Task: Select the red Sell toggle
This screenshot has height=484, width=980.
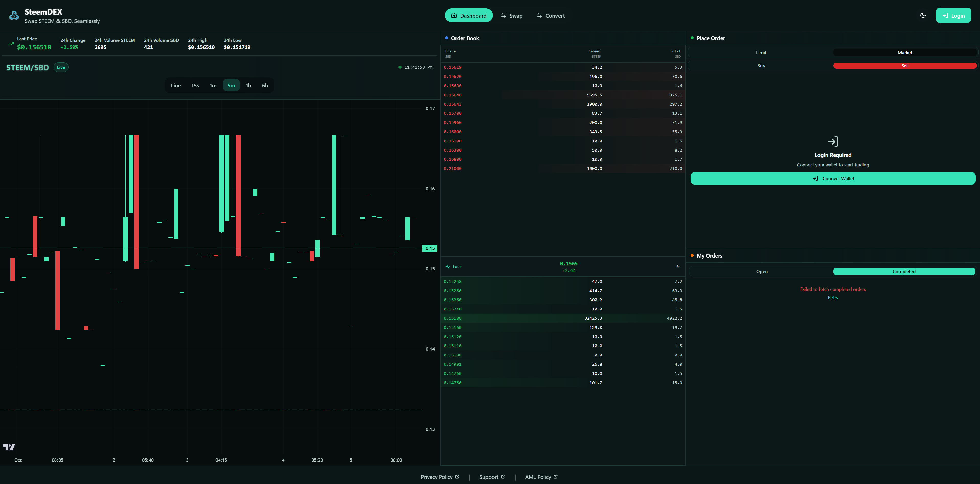Action: (x=905, y=66)
